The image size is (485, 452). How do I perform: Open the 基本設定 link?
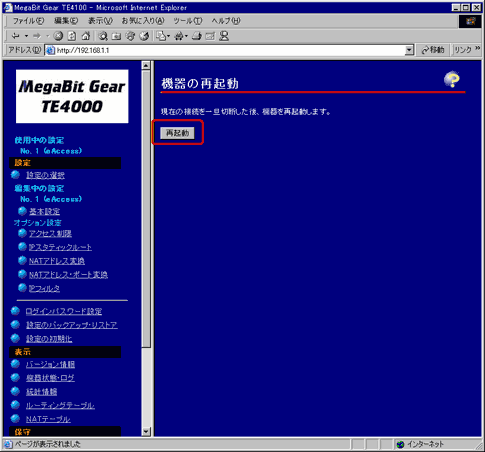[x=45, y=211]
